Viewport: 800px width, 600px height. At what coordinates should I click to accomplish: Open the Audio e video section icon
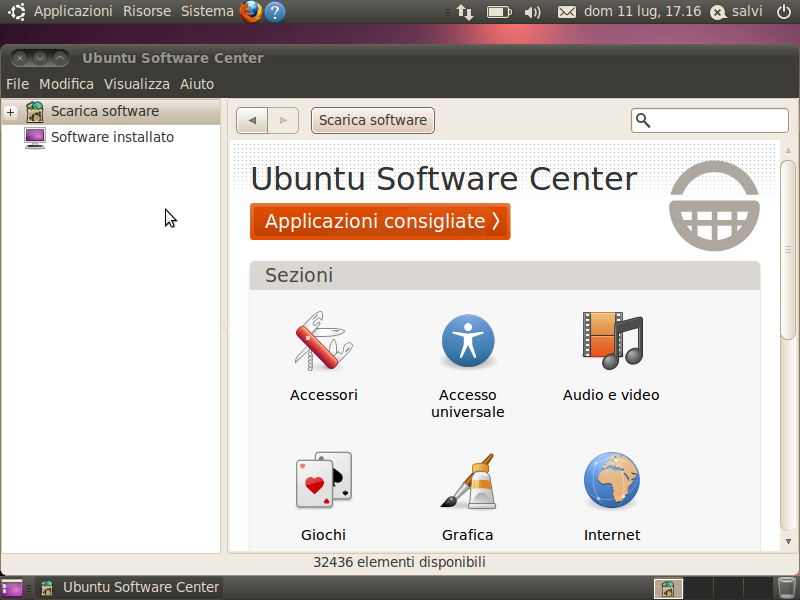click(612, 340)
